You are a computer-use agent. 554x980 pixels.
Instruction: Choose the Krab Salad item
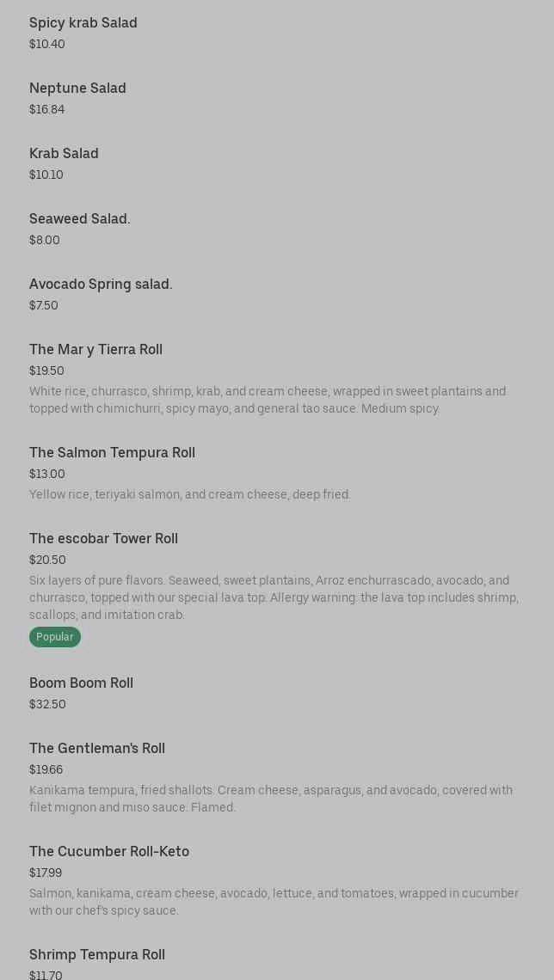pyautogui.click(x=64, y=154)
